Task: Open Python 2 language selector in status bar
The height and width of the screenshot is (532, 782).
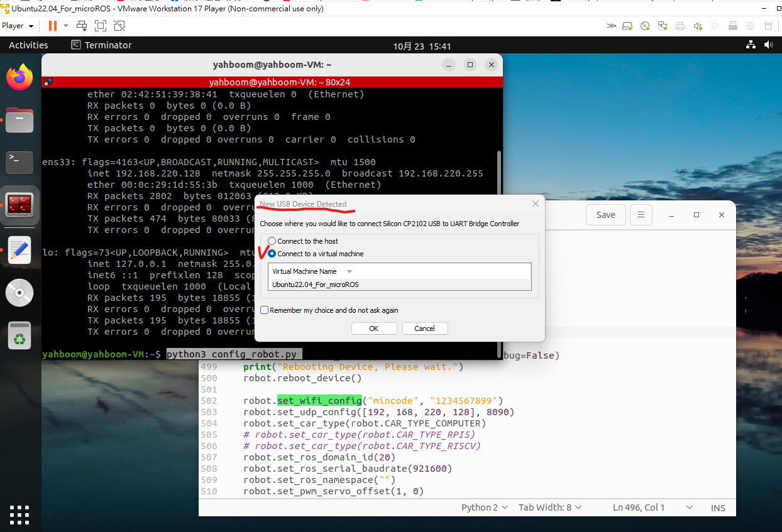Action: (x=484, y=508)
